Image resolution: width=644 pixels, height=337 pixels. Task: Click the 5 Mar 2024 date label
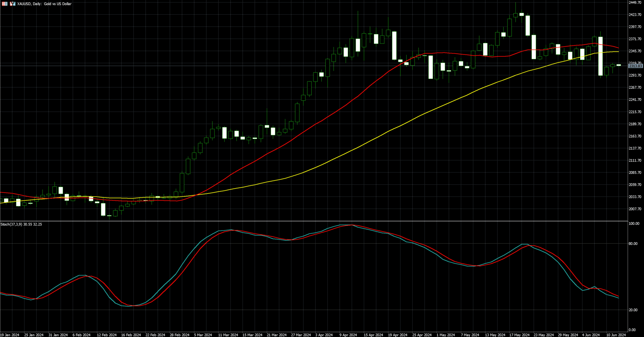pyautogui.click(x=203, y=335)
